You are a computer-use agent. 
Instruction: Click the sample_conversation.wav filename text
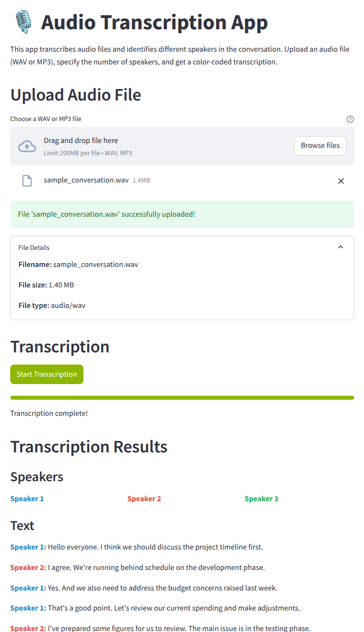click(86, 180)
